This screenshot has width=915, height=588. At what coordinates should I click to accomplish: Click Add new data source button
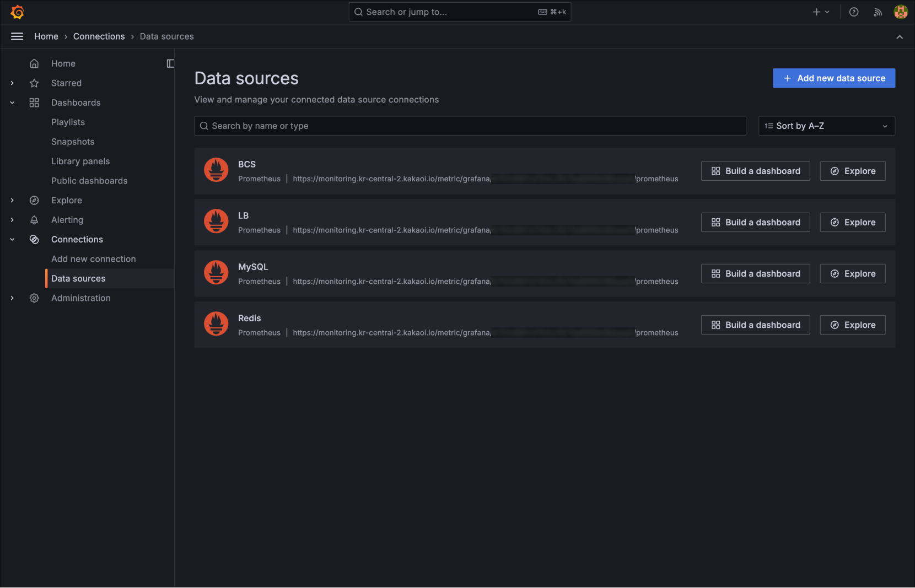pyautogui.click(x=834, y=78)
